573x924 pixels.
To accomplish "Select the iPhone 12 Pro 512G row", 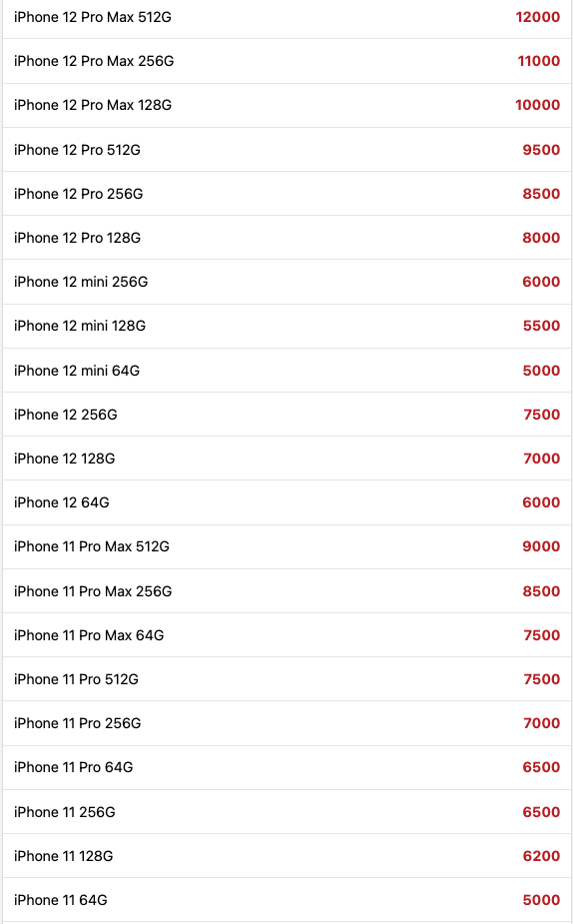I will [x=286, y=150].
